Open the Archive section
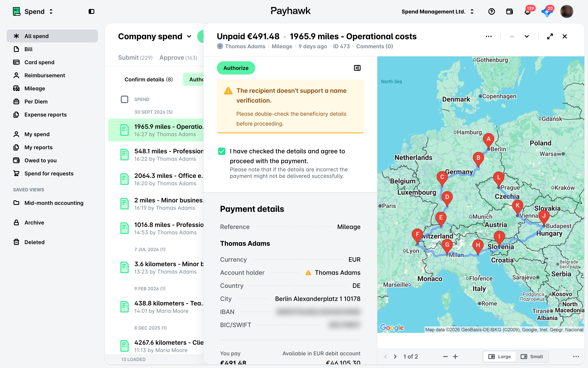The width and height of the screenshot is (588, 368). [x=52, y=222]
